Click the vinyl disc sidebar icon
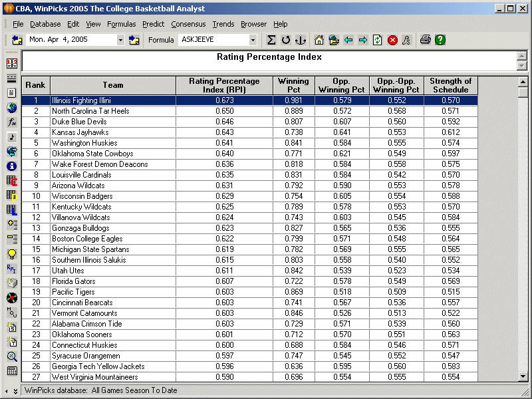The width and height of the screenshot is (532, 399). (x=12, y=298)
